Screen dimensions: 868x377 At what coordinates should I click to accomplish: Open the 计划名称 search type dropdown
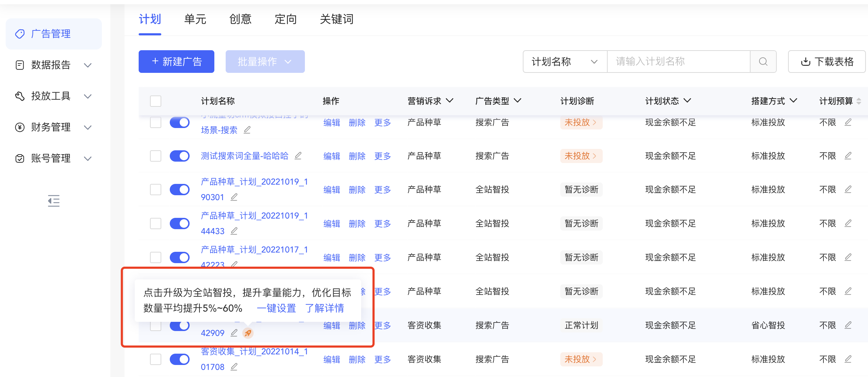click(x=565, y=62)
